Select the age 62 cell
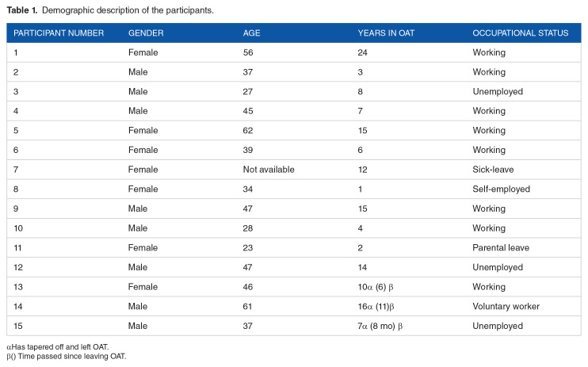 tap(250, 130)
